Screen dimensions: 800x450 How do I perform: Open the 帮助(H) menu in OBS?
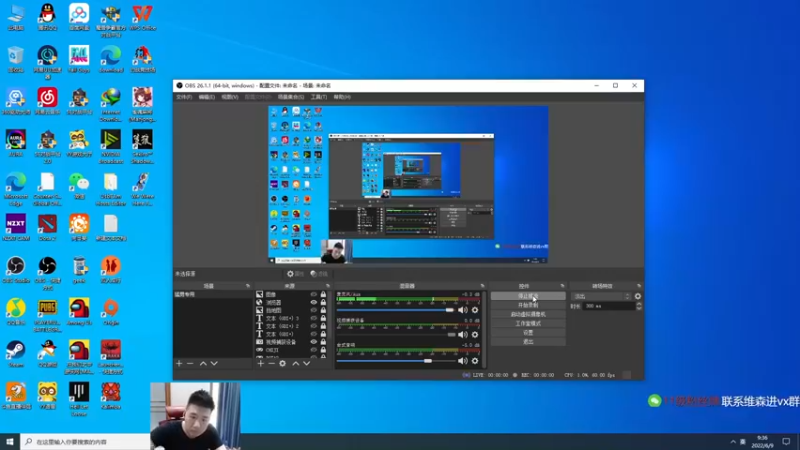tap(342, 97)
